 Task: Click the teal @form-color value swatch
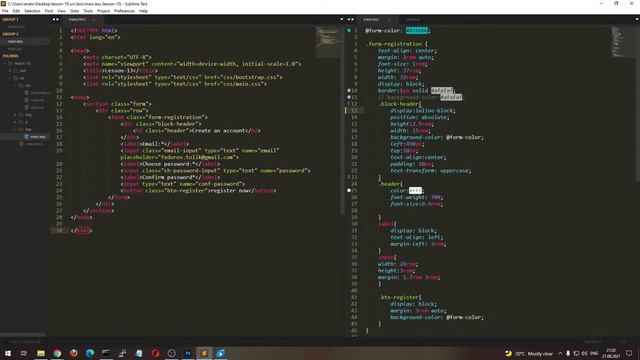pyautogui.click(x=417, y=30)
